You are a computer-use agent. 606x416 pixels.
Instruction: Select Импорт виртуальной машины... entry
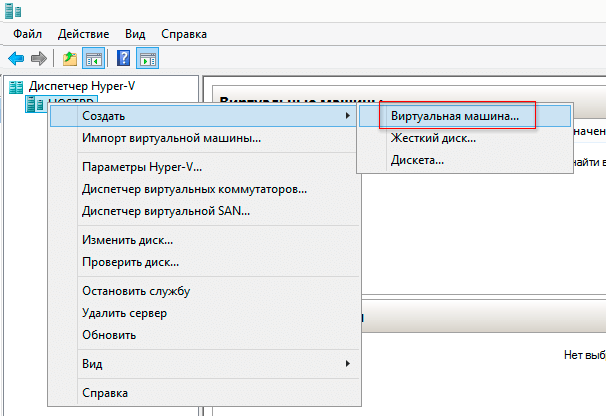[x=205, y=138]
